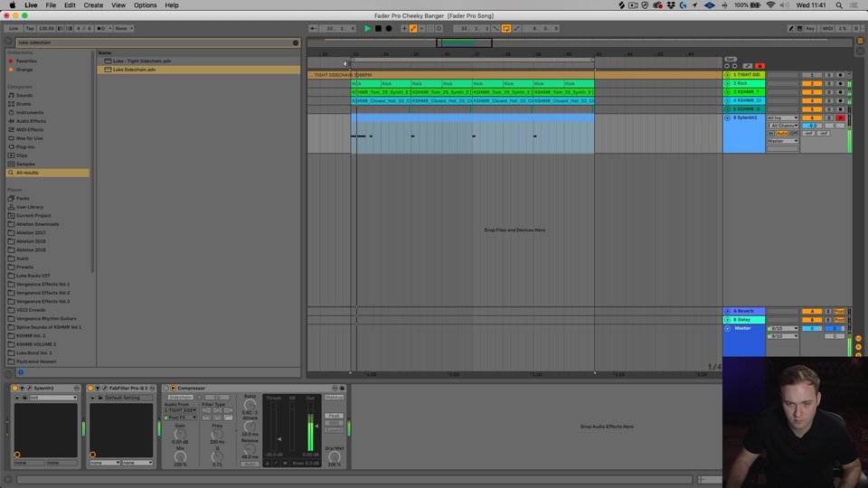868x488 pixels.
Task: Toggle the Link button
Action: 14,28
